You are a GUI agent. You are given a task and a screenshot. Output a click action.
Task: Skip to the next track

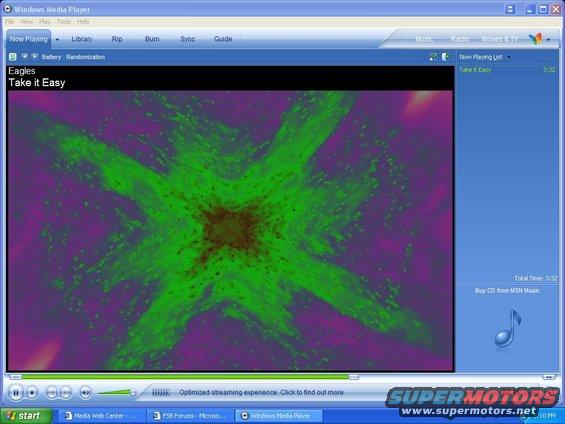point(66,392)
